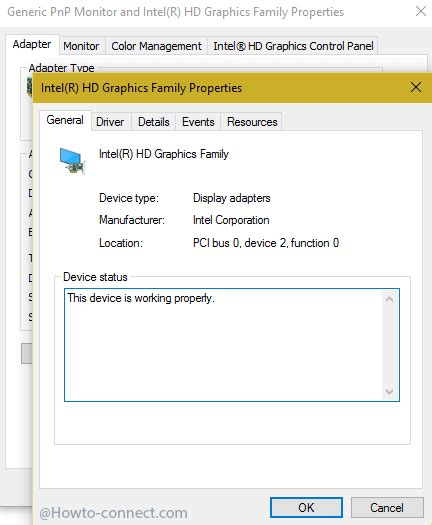
Task: Click the yellow Intel HD Graphics Family Properties title bar
Action: (221, 88)
